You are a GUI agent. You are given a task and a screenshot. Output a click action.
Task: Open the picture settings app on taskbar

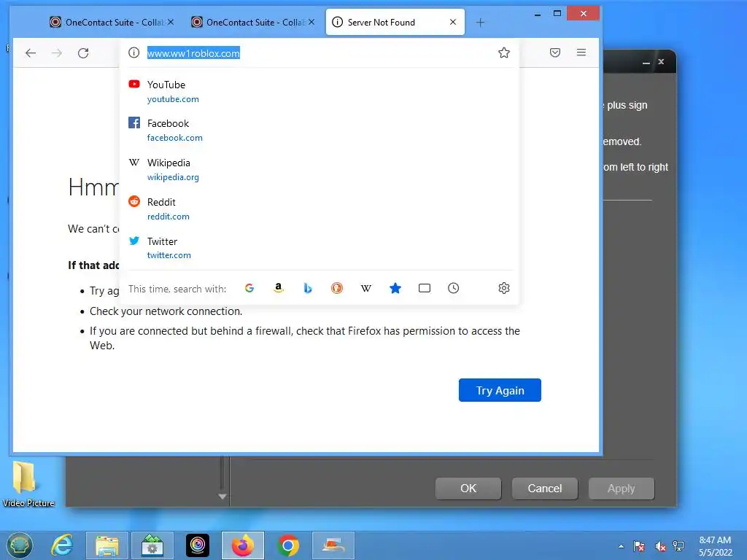point(152,545)
